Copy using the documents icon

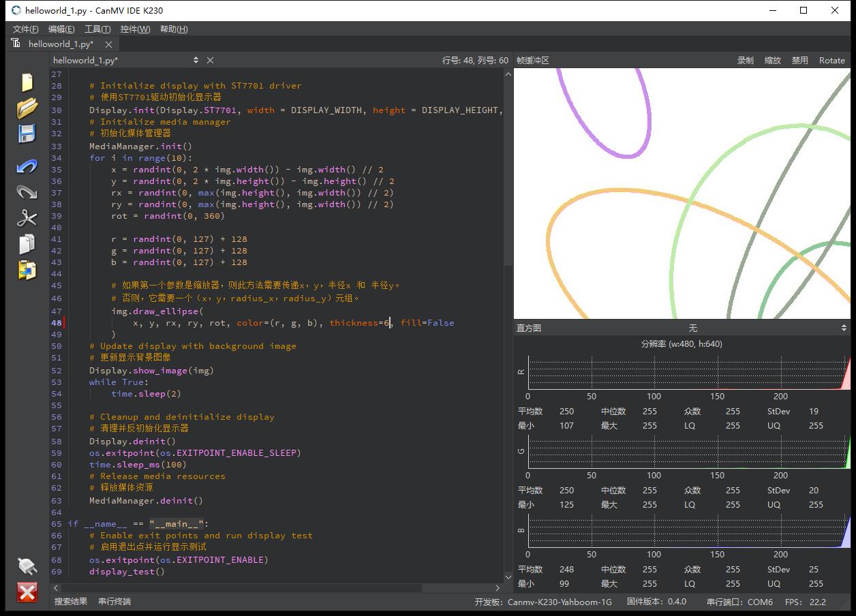(x=27, y=244)
